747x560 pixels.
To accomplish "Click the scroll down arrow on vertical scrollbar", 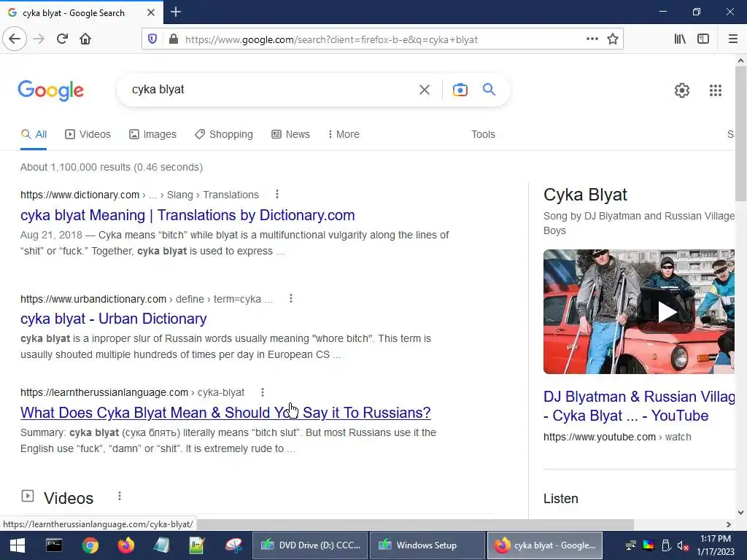I will tap(740, 513).
